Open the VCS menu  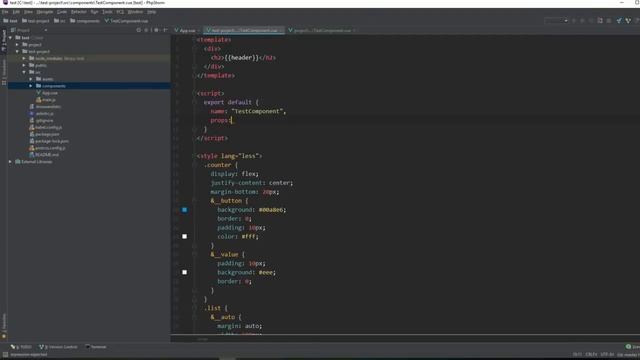coord(120,12)
